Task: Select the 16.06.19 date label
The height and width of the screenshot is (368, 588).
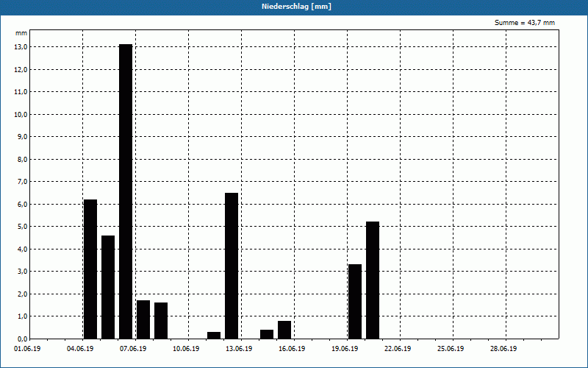Action: pos(291,349)
